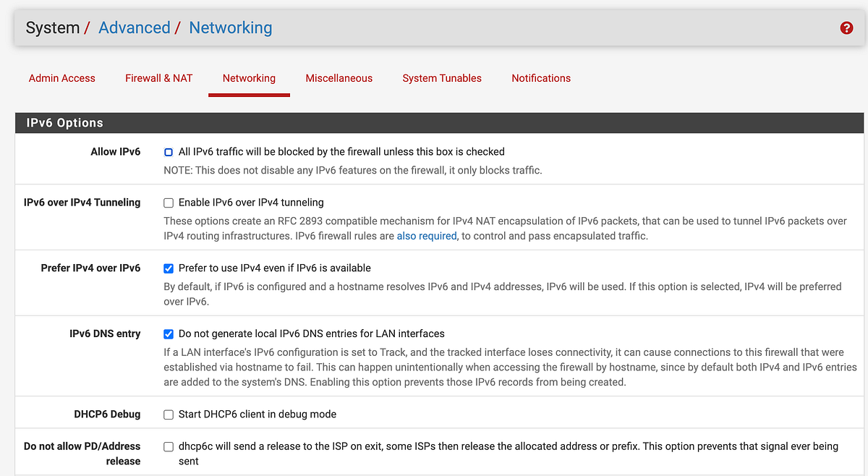Switch to the Admin Access tab

(61, 78)
